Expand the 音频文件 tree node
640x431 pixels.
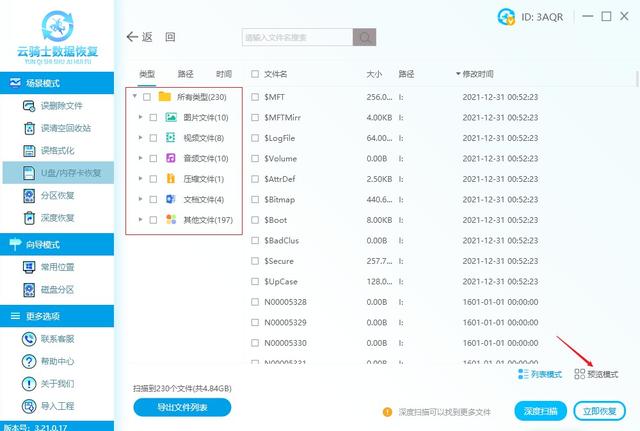(x=140, y=158)
